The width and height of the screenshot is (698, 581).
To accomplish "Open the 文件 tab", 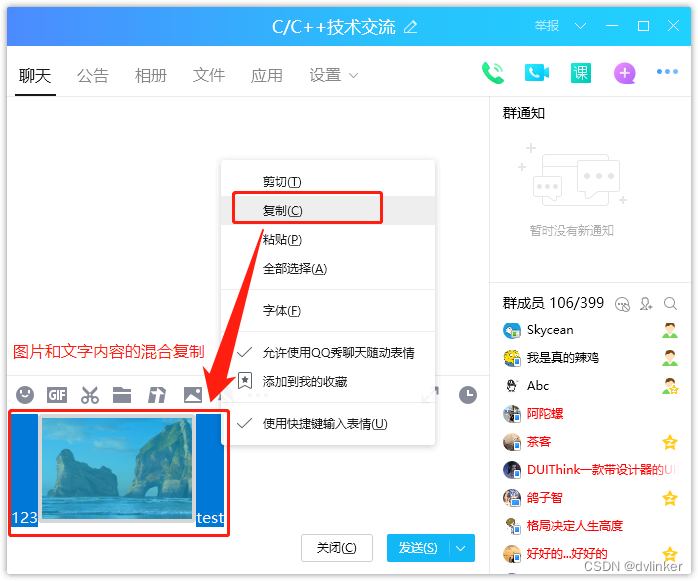I will [x=209, y=76].
